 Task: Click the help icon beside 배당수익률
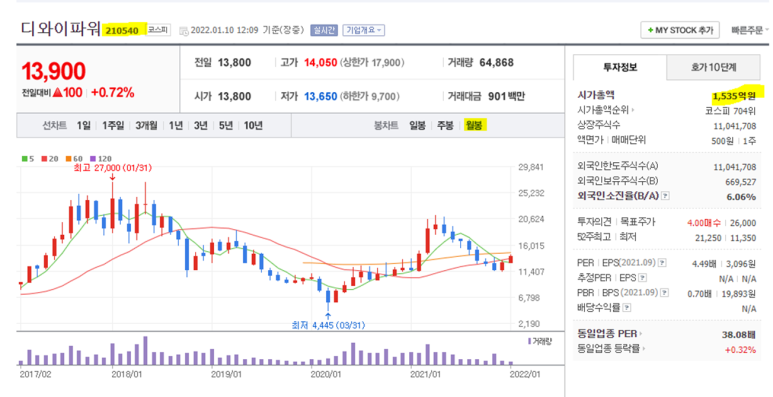tap(627, 308)
